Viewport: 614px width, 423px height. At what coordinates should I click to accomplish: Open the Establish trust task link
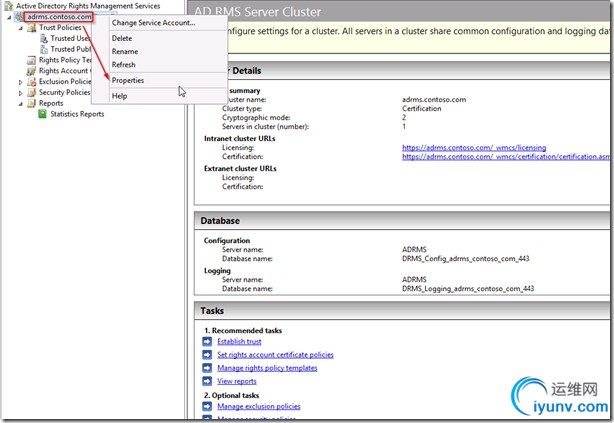pyautogui.click(x=239, y=342)
